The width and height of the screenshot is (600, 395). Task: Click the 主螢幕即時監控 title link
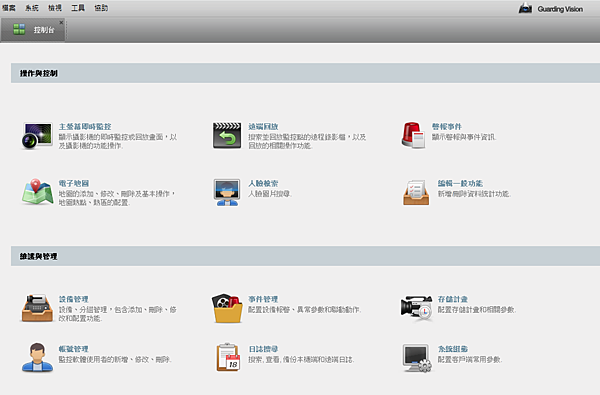85,126
